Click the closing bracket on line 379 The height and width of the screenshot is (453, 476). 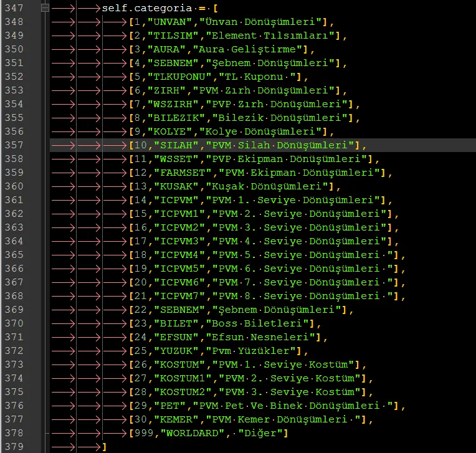coord(103,447)
